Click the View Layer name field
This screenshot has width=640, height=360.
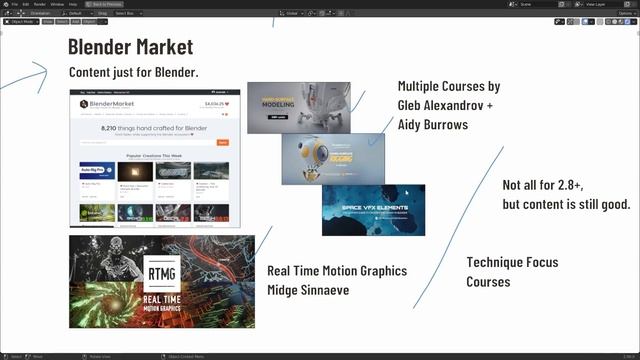[603, 4]
